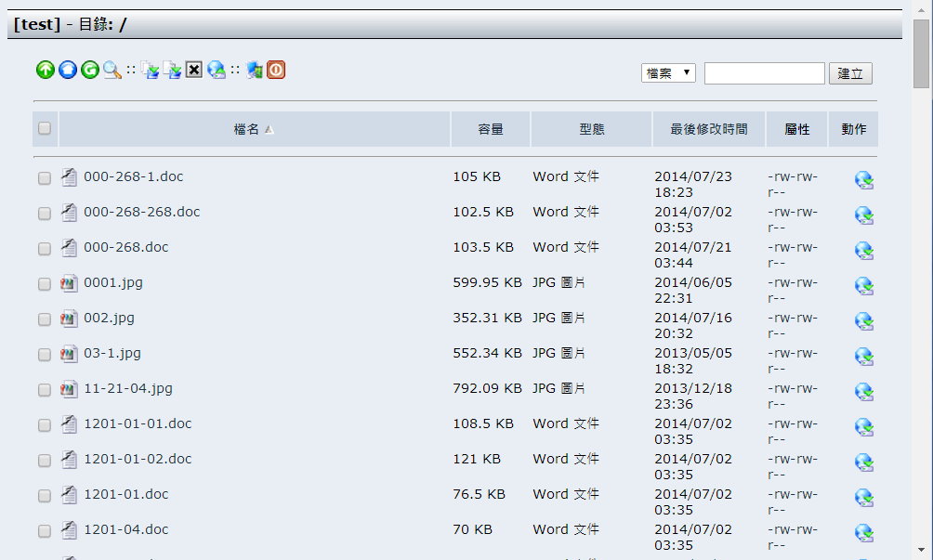
Task: Click action icon for 1201-04.doc row
Action: click(x=863, y=533)
